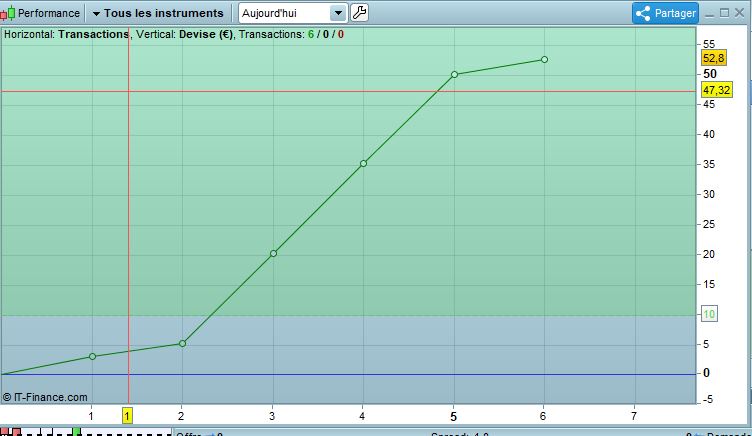Click the green 10 level marker
The width and height of the screenshot is (752, 436).
(x=709, y=314)
